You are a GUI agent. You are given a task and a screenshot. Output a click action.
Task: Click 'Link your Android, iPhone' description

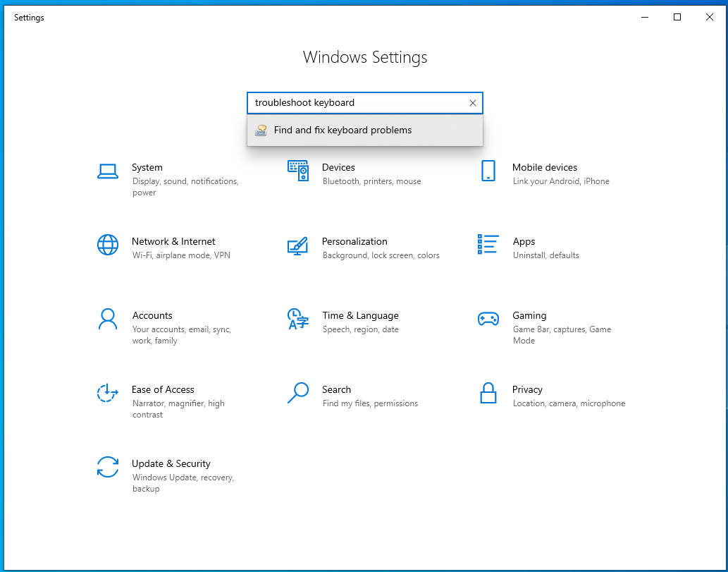pos(561,181)
